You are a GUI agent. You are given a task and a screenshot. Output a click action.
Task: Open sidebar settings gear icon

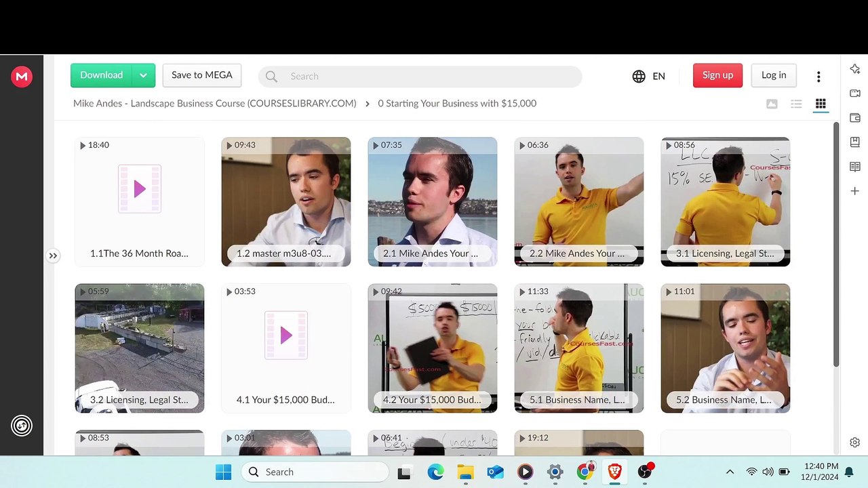click(854, 443)
